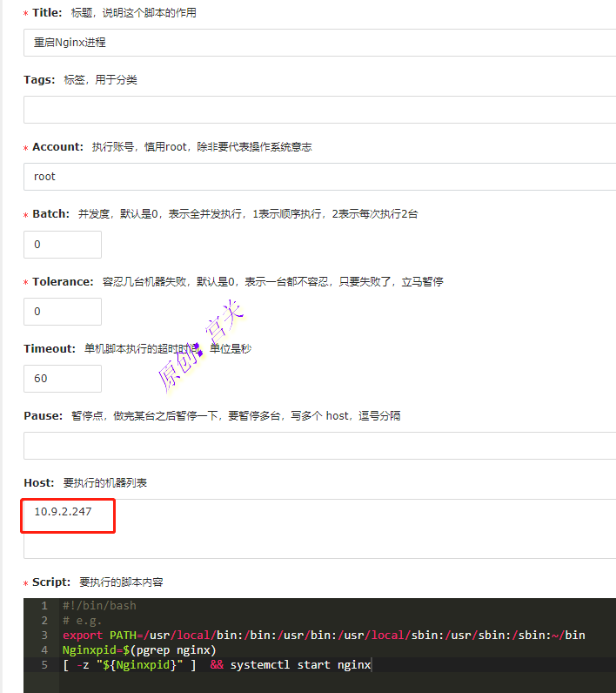Select the Account field showing root
Viewport: 616px width, 693px height.
(313, 176)
